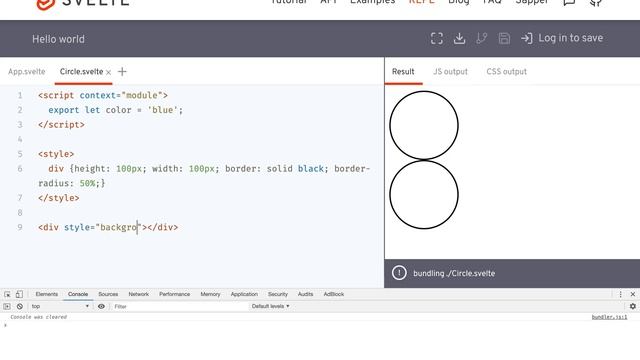Open the DevTools Network tab
The width and height of the screenshot is (640, 360).
(139, 294)
